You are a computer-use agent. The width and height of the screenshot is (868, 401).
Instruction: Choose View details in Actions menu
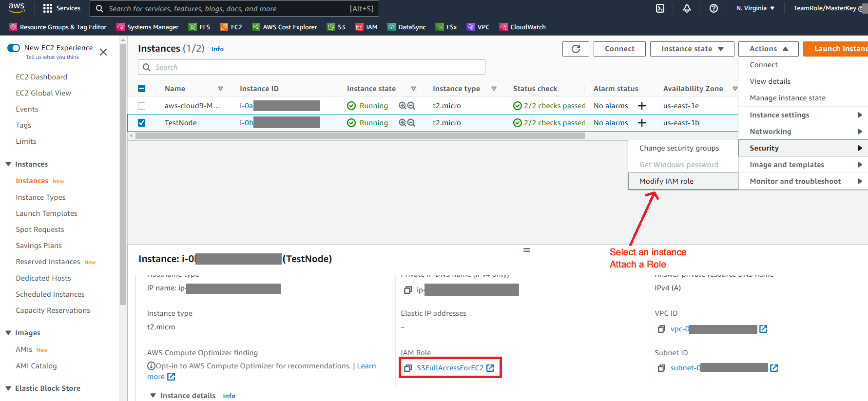point(803,81)
